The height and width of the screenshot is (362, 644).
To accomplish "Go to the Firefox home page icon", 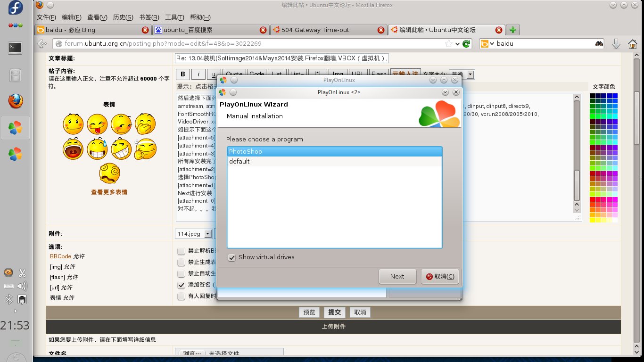I will click(633, 44).
